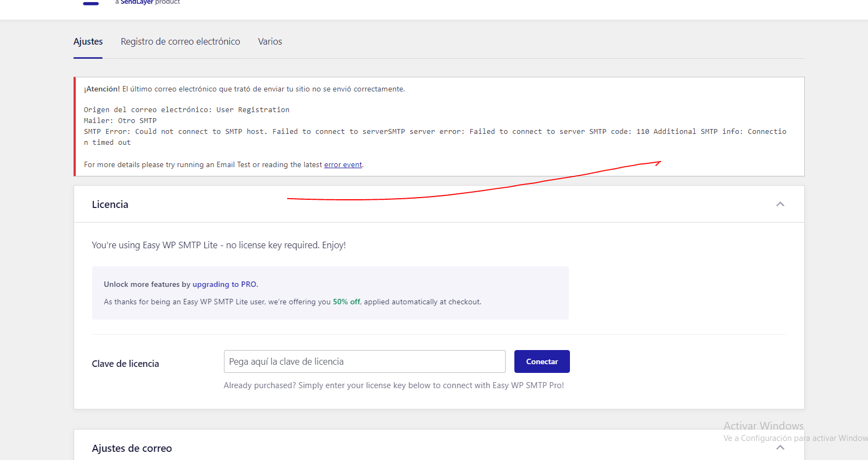
Task: Click the Clave de licencia label
Action: pos(125,364)
